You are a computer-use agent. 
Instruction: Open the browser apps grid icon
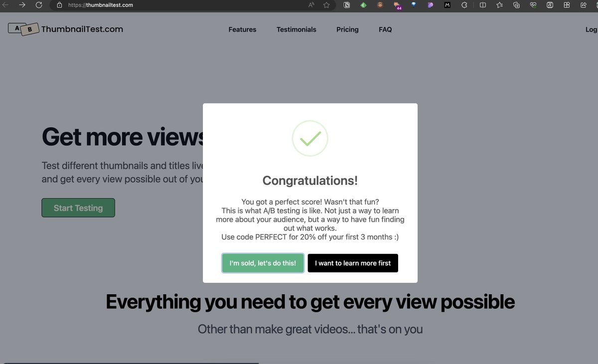point(567,5)
